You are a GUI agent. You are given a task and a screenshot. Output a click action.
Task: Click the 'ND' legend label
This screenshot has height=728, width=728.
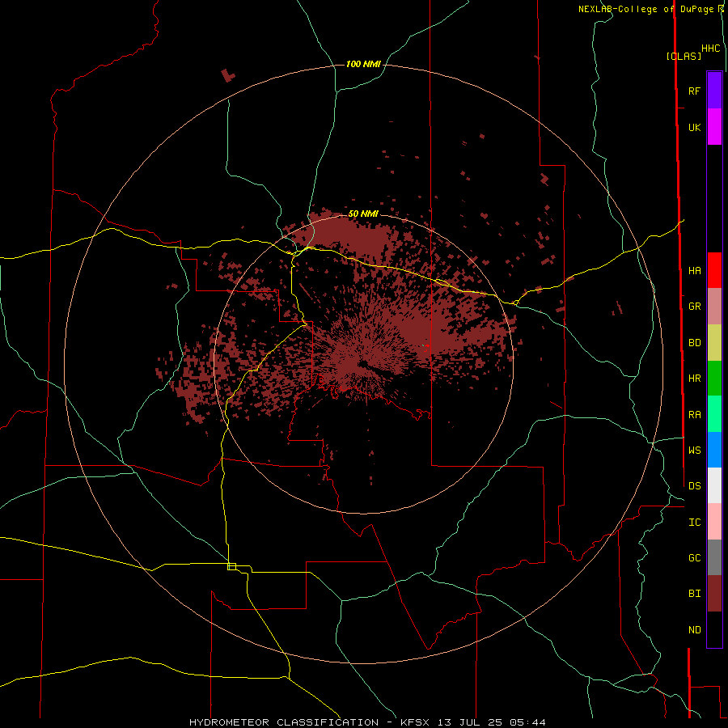pyautogui.click(x=694, y=630)
